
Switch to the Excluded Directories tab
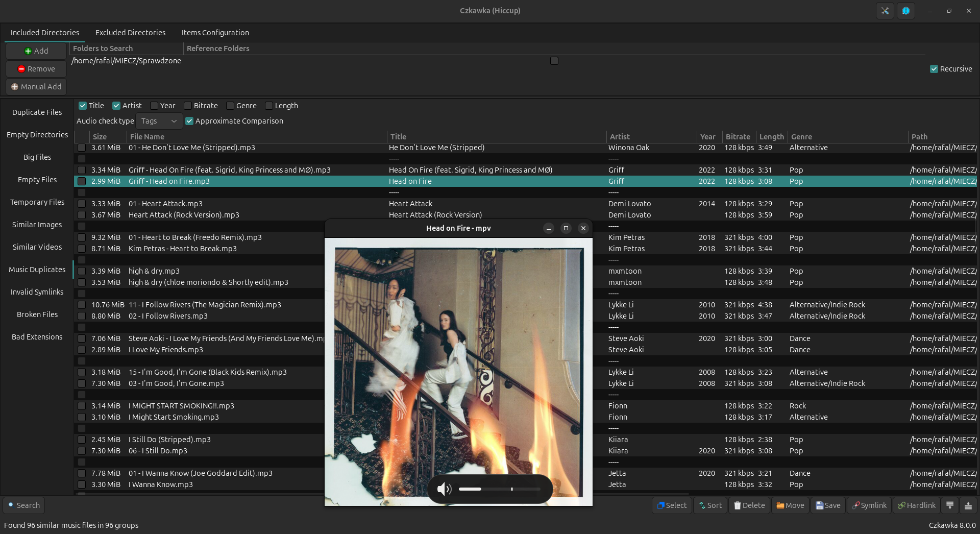click(x=130, y=33)
